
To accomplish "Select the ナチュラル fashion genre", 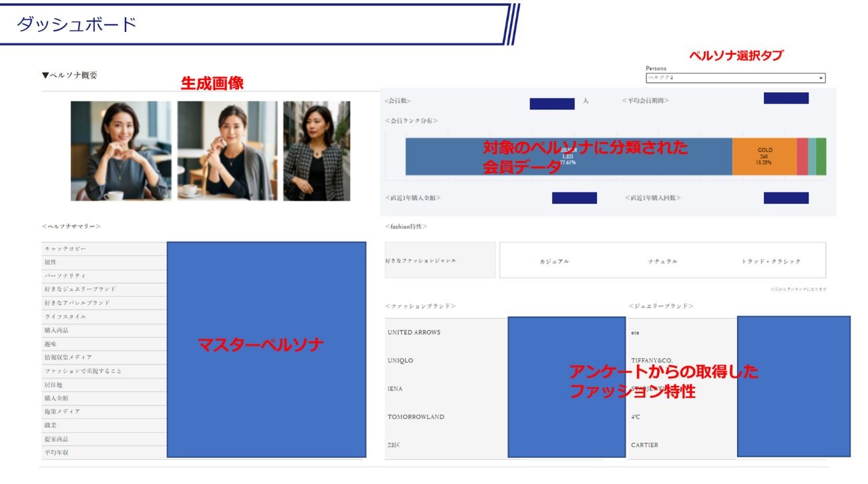I will [x=662, y=261].
